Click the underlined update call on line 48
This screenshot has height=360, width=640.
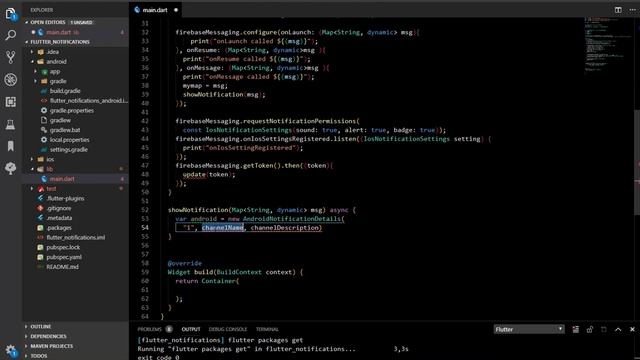[x=194, y=174]
